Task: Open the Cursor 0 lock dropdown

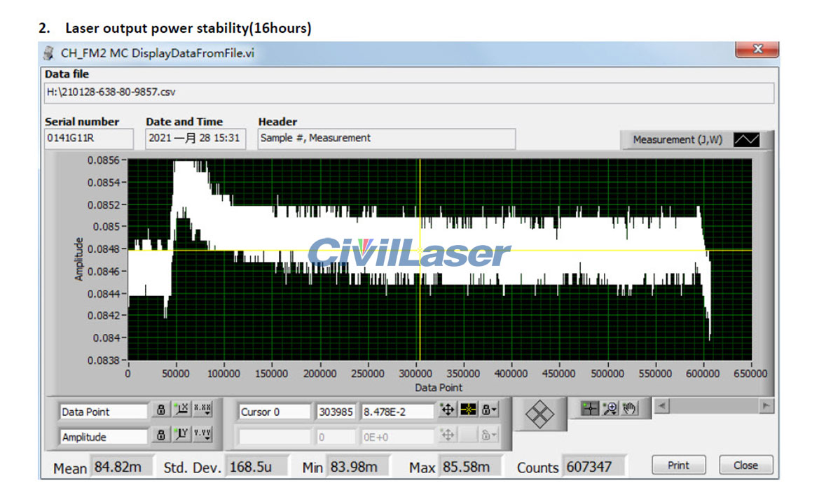Action: point(488,411)
